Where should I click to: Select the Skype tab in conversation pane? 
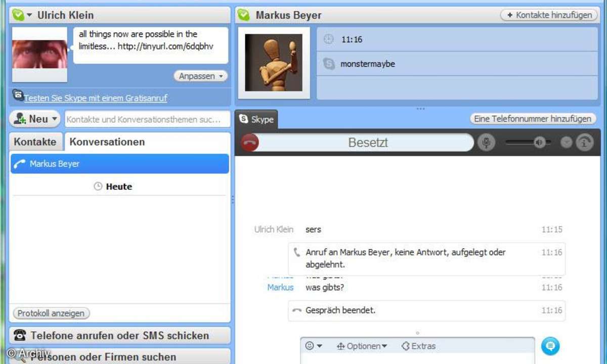(256, 119)
